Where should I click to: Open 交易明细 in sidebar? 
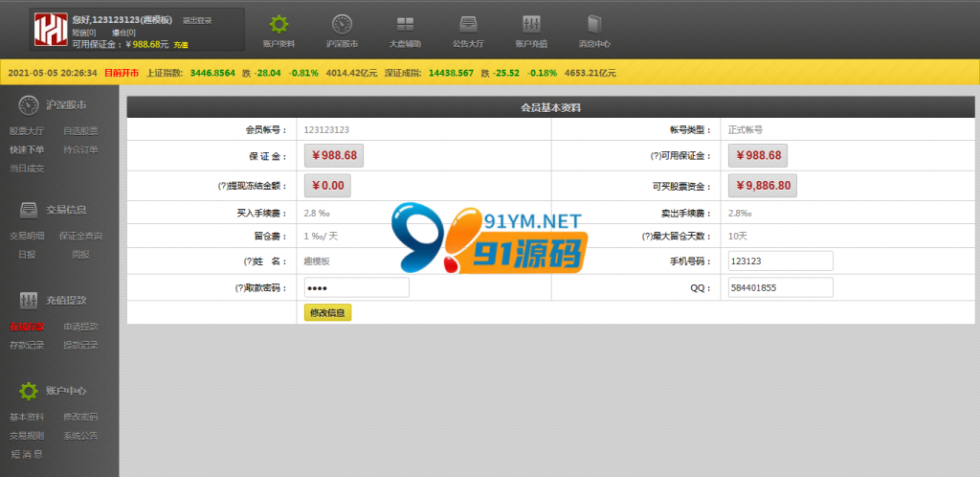(x=27, y=236)
